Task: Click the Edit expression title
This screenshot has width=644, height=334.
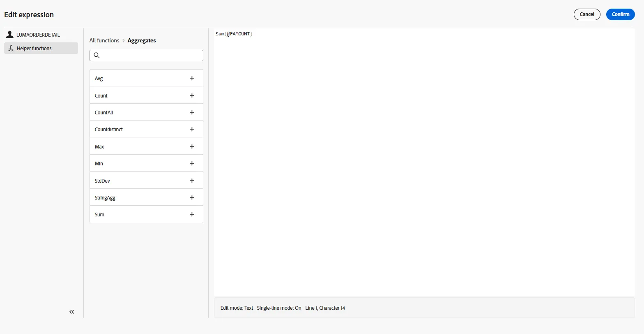Action: (x=29, y=15)
